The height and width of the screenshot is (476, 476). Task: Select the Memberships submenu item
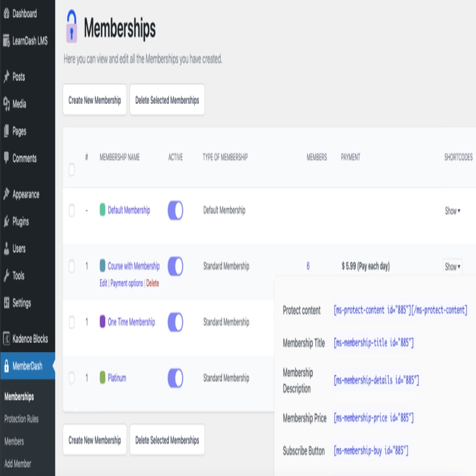click(x=19, y=397)
